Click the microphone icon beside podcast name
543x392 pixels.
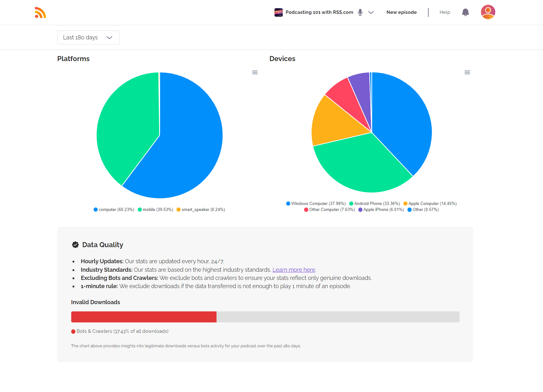[x=360, y=12]
